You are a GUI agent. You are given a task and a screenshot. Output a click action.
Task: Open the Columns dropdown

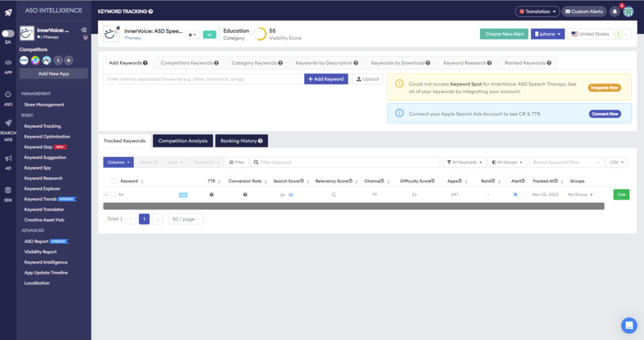[118, 162]
